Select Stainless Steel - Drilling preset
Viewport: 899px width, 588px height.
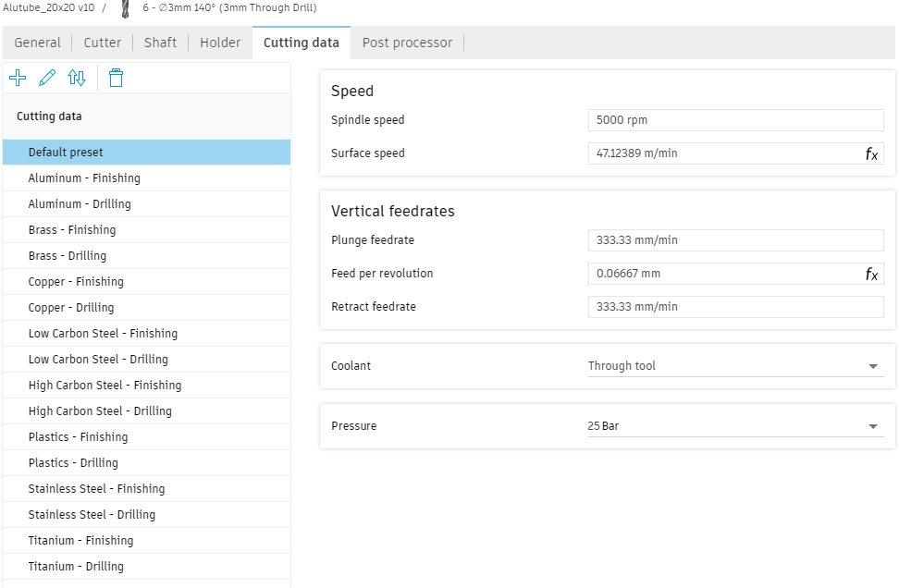(147, 515)
